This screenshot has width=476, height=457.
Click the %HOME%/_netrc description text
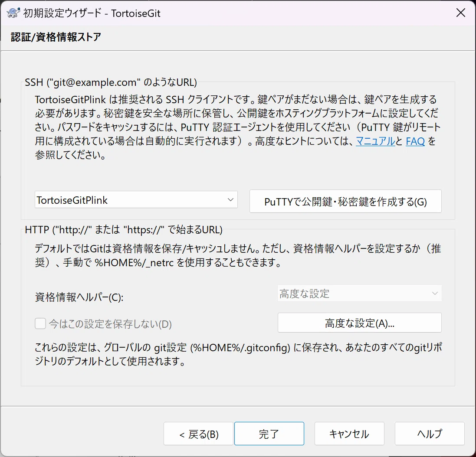[x=238, y=255]
